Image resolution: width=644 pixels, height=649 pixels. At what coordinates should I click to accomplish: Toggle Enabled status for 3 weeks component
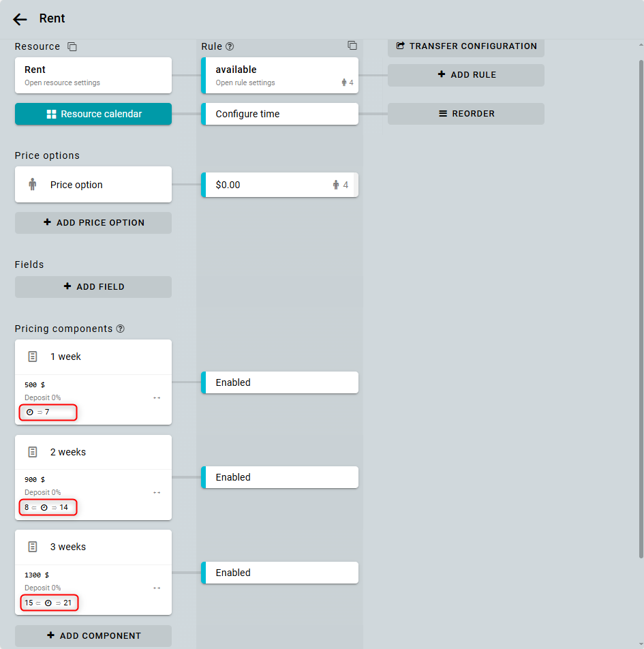click(x=280, y=573)
